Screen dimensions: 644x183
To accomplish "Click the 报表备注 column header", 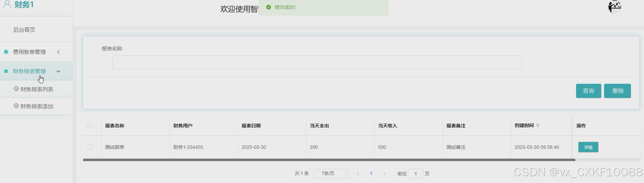I will (x=456, y=126).
